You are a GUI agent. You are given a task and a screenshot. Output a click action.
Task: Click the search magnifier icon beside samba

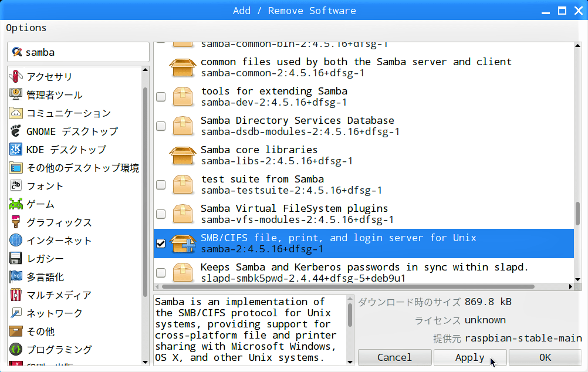click(17, 52)
